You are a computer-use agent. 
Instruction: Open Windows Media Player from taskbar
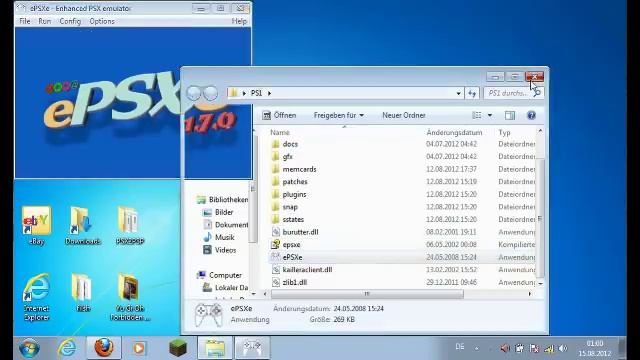pyautogui.click(x=139, y=348)
